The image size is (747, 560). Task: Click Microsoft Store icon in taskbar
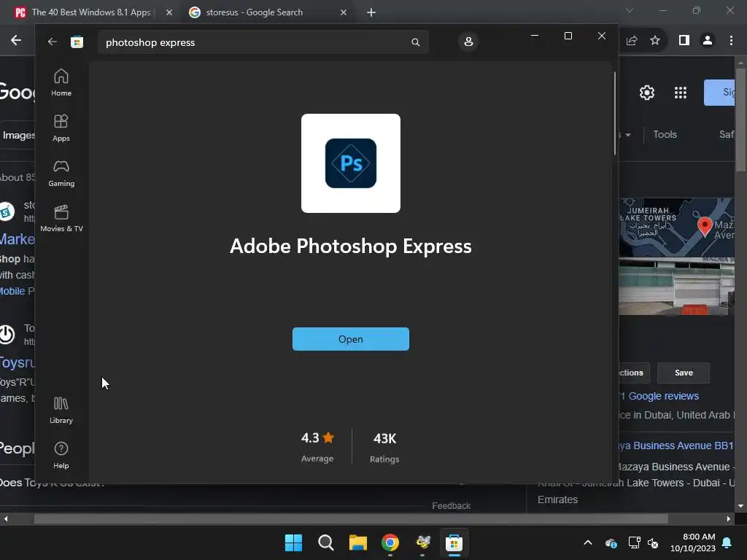point(454,542)
